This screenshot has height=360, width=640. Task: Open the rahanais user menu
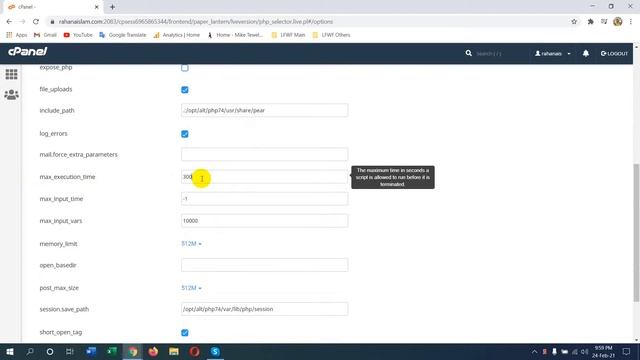tap(553, 53)
